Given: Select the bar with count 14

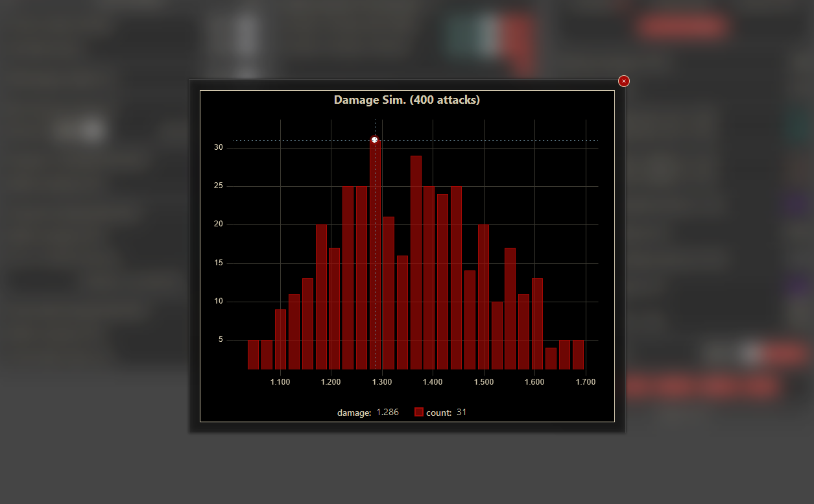Looking at the screenshot, I should pos(470,319).
